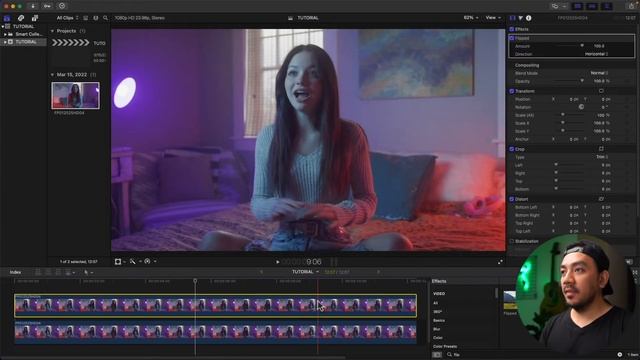Open the enhancement magic wand menu

(133, 262)
